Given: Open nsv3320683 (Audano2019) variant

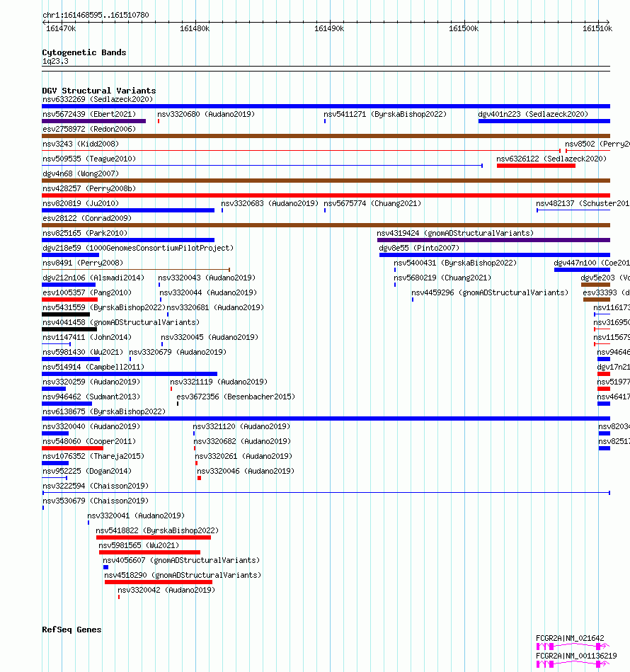Looking at the screenshot, I should pos(270,203).
